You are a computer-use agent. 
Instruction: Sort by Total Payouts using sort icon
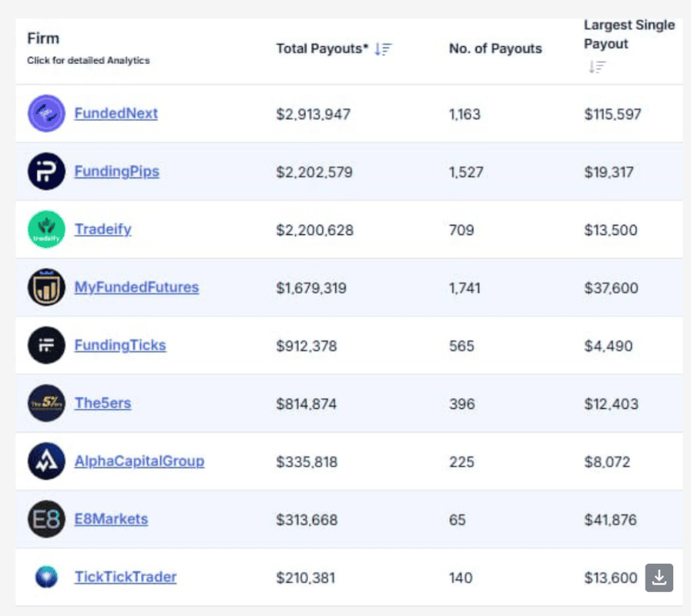pyautogui.click(x=383, y=49)
